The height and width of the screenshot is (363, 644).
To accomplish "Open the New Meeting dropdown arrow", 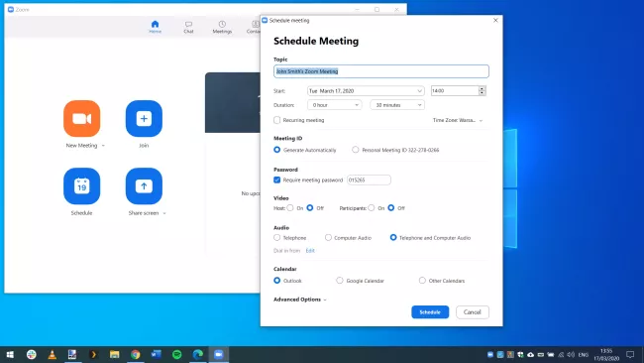I will pyautogui.click(x=103, y=146).
